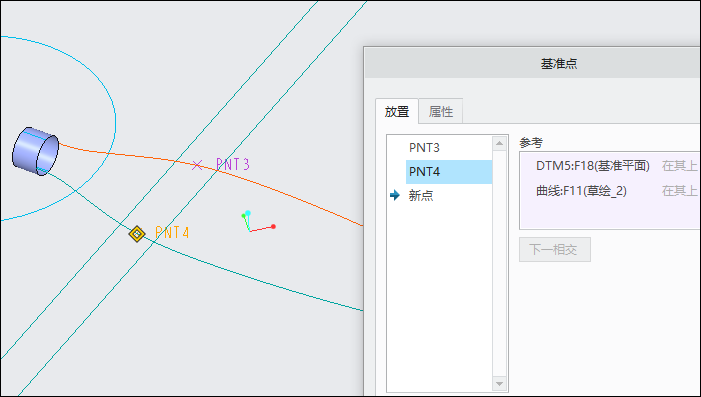Viewport: 701px width, 397px height.
Task: Select PNT4 in the point list
Action: 449,172
